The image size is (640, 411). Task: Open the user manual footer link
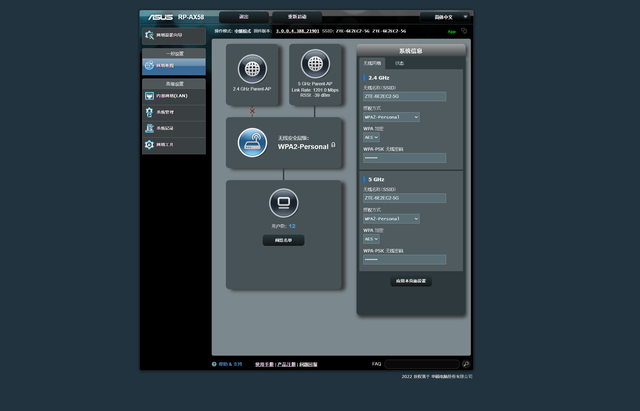click(x=264, y=364)
